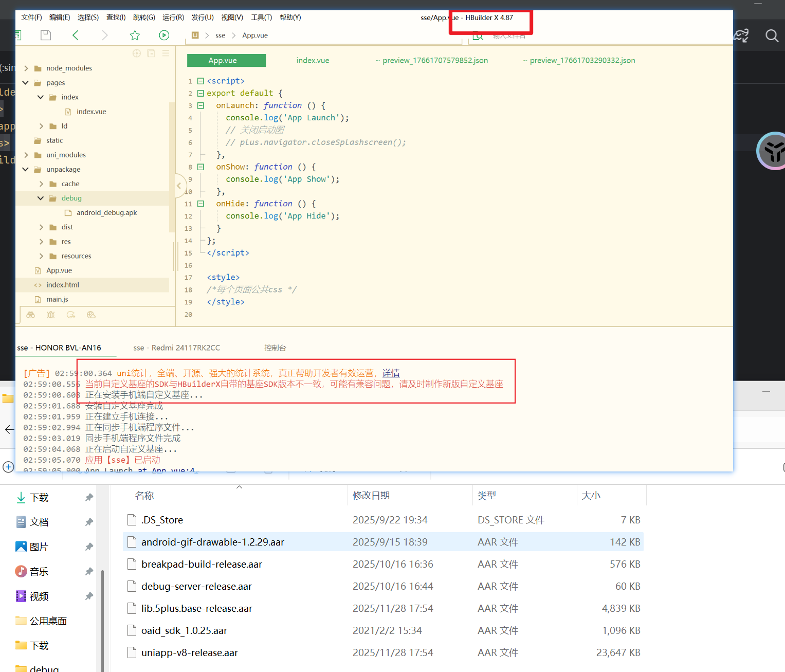Screen dimensions: 785x672
Task: Select android_debug.apk in the file tree
Action: 106,213
